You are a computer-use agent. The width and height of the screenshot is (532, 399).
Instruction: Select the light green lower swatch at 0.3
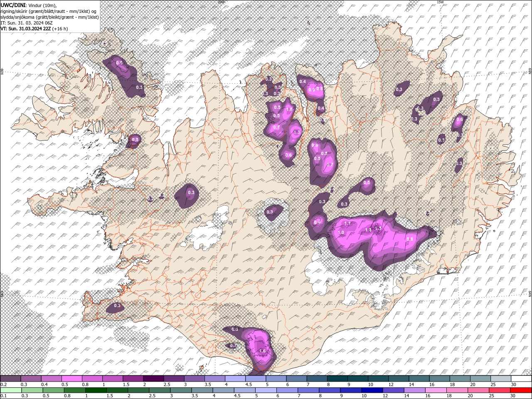[x=32, y=390]
